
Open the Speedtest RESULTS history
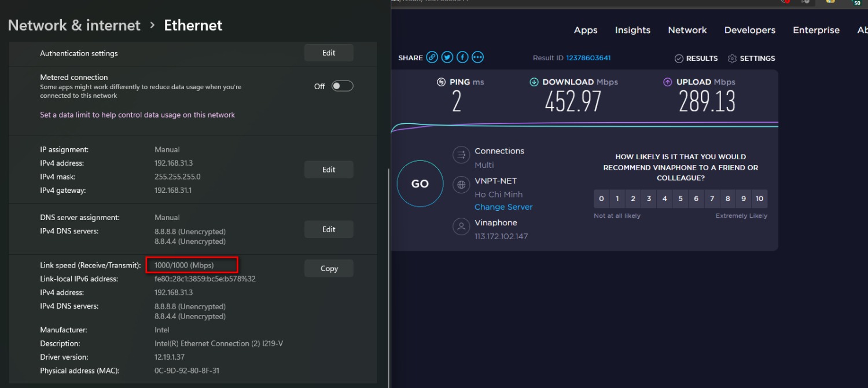click(696, 58)
